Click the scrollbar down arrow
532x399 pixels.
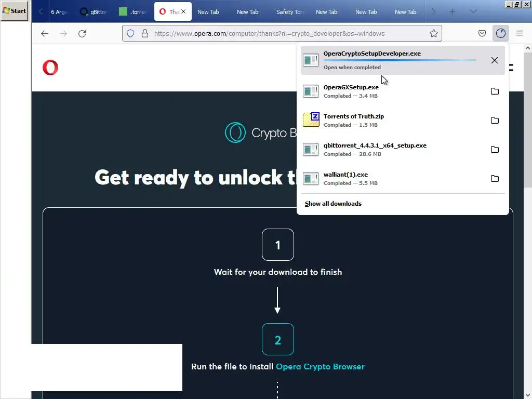pos(528,395)
